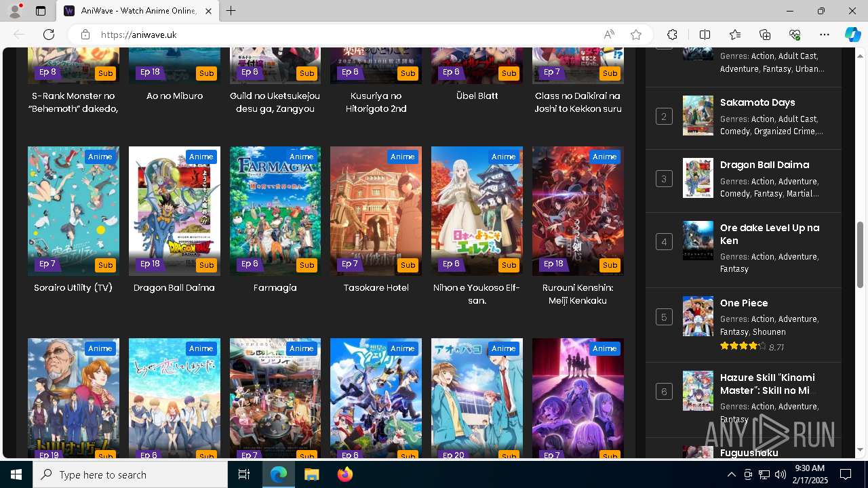Click Kusuriya no Hitorigoto 2nd title
This screenshot has width=868, height=488.
(376, 102)
